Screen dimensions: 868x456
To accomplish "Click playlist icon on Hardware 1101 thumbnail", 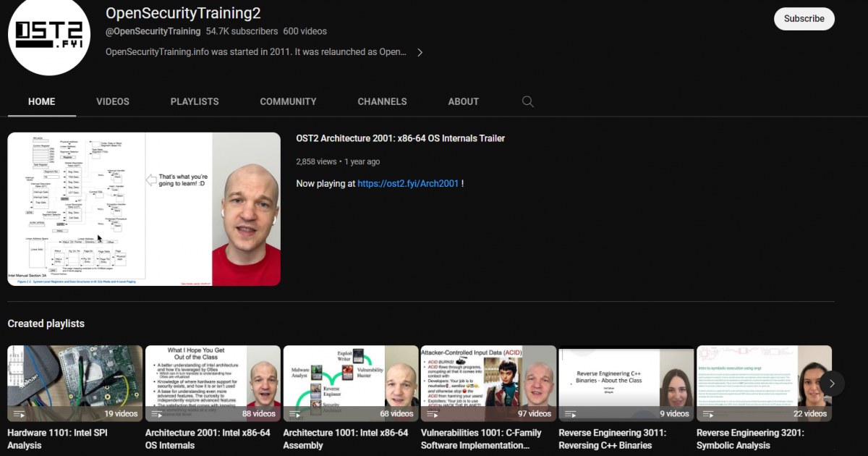I will coord(20,414).
